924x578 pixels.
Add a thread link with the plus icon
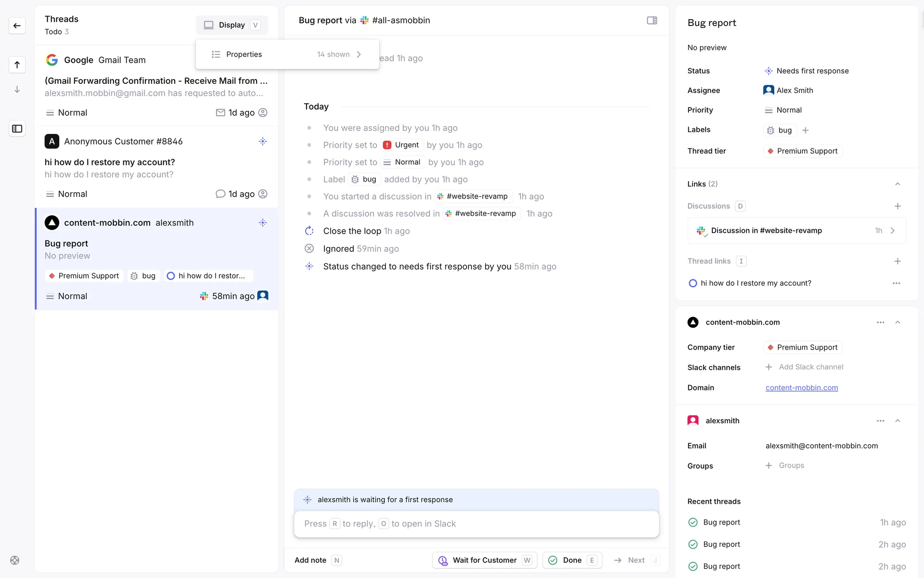898,261
